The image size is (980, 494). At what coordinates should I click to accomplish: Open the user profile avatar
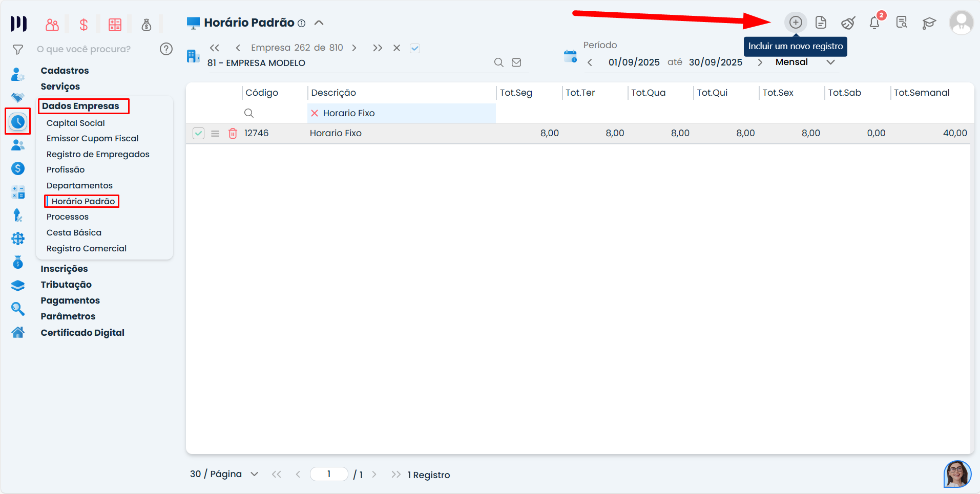click(961, 23)
